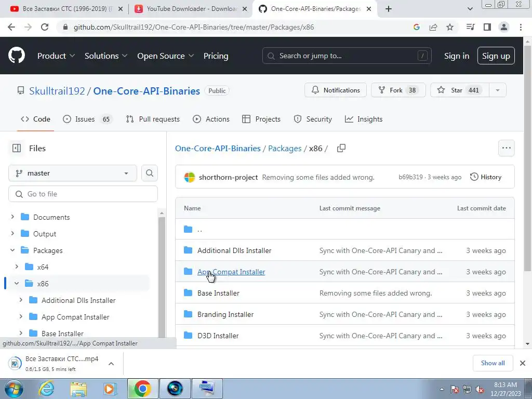The height and width of the screenshot is (399, 532).
Task: Open the Star lists dropdown arrow
Action: [x=497, y=90]
